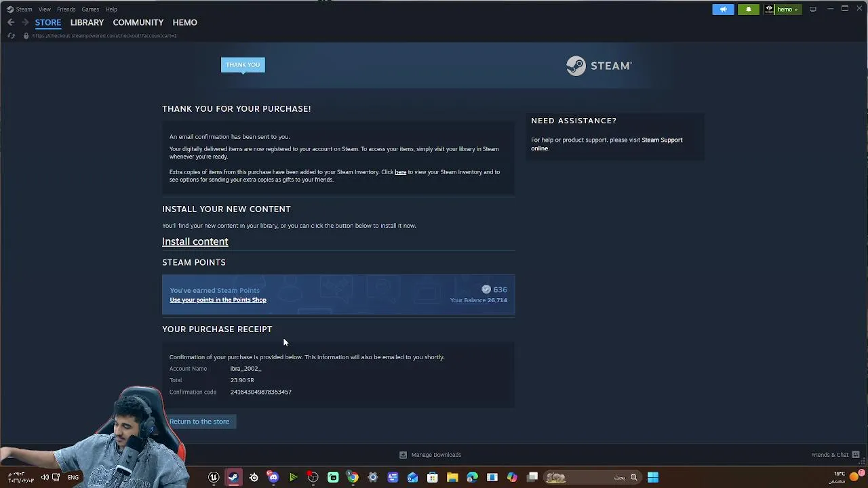Open the Games menu
The height and width of the screenshot is (488, 868).
coord(90,9)
